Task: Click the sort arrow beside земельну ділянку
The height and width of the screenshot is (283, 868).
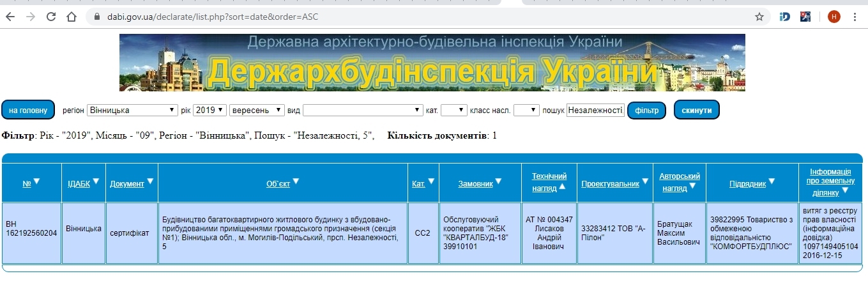Action: point(845,190)
